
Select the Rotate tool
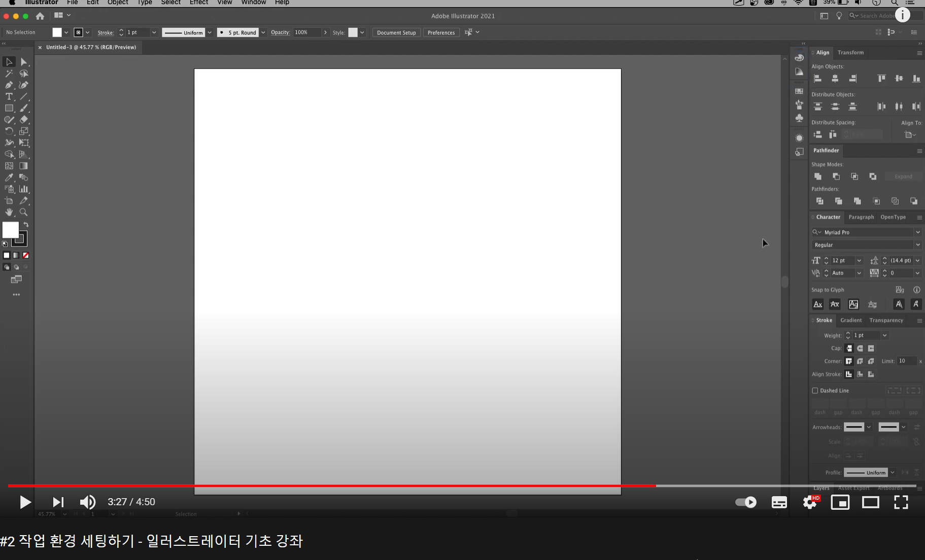tap(9, 131)
